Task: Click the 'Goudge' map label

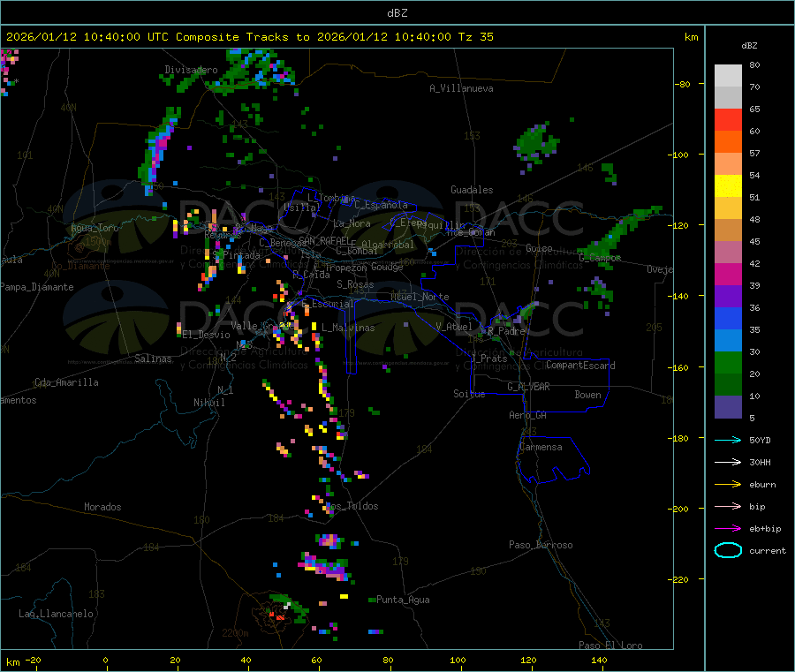Action: click(x=387, y=267)
